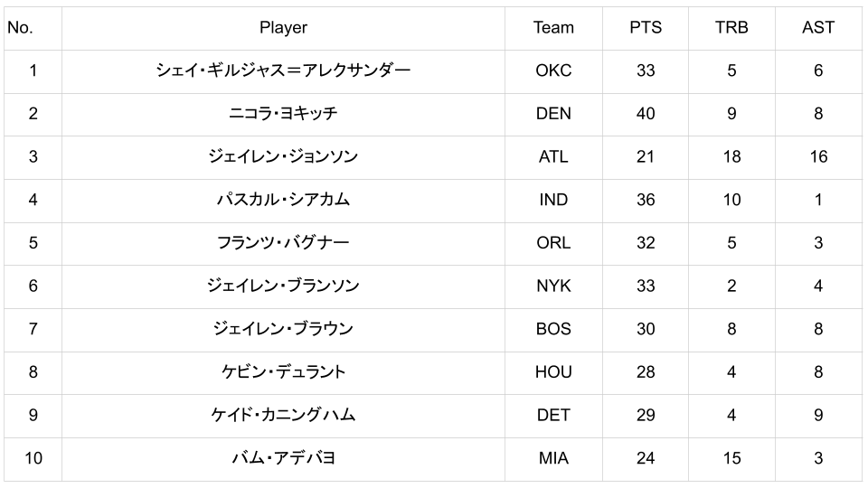Click the PTS column header

click(645, 27)
